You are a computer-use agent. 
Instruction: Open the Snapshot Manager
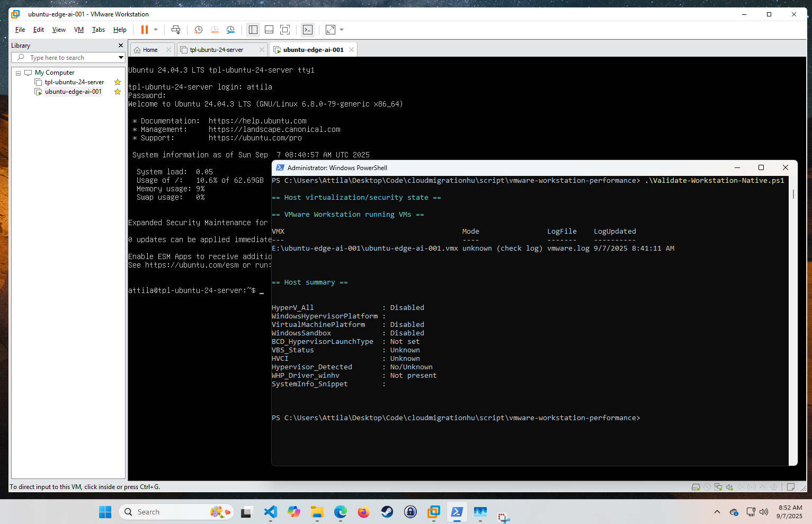230,30
